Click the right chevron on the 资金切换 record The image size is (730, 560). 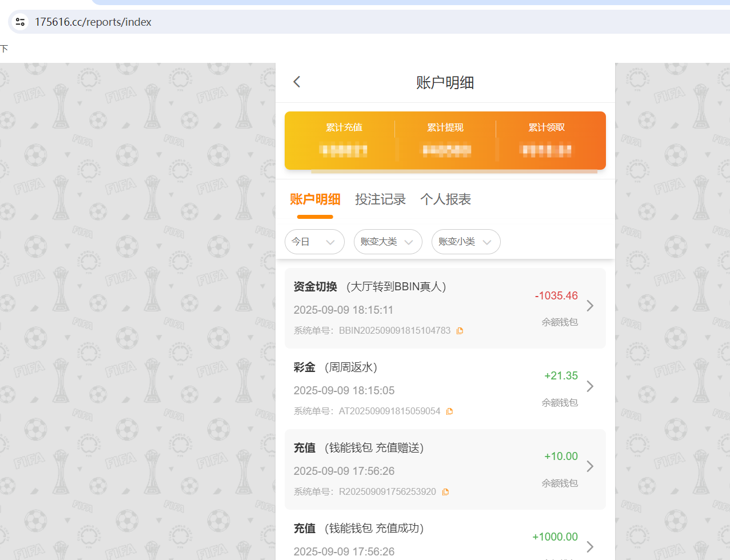[x=590, y=306]
